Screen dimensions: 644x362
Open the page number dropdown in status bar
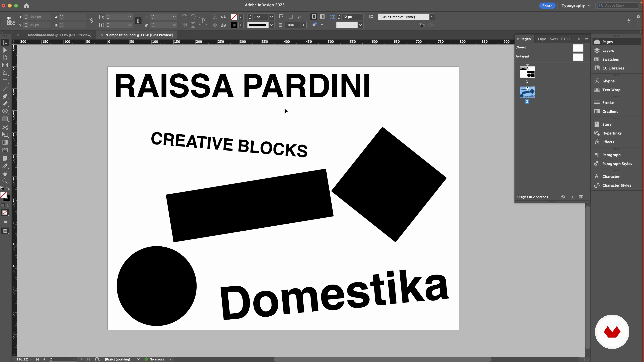(74, 359)
